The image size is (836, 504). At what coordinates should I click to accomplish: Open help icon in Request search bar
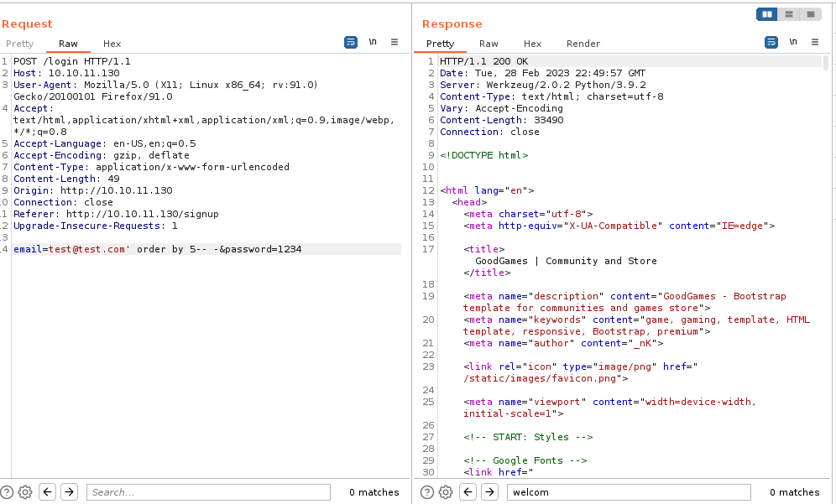tap(7, 492)
